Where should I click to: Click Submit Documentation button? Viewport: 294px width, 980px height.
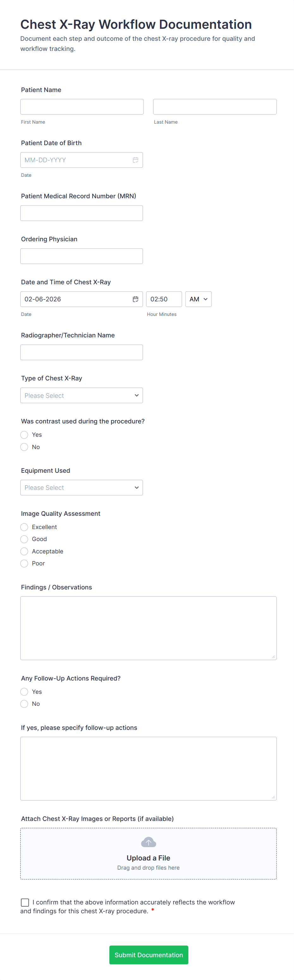pos(148,955)
